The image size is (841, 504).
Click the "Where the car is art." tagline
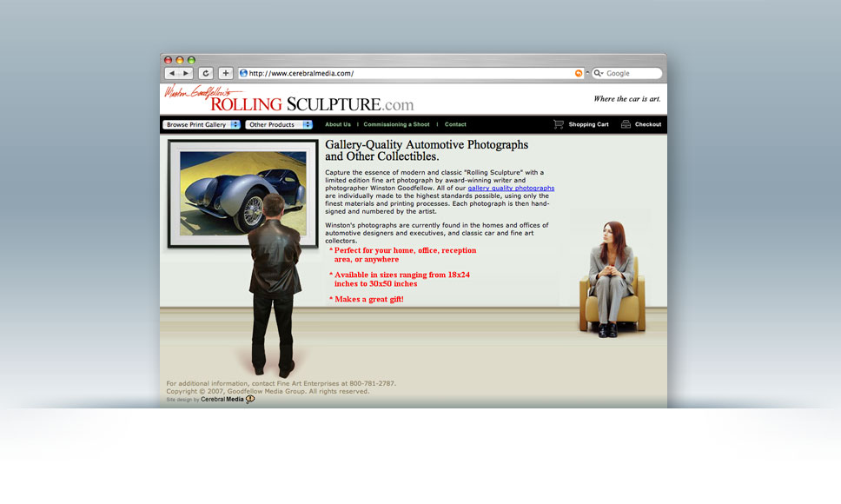(627, 99)
